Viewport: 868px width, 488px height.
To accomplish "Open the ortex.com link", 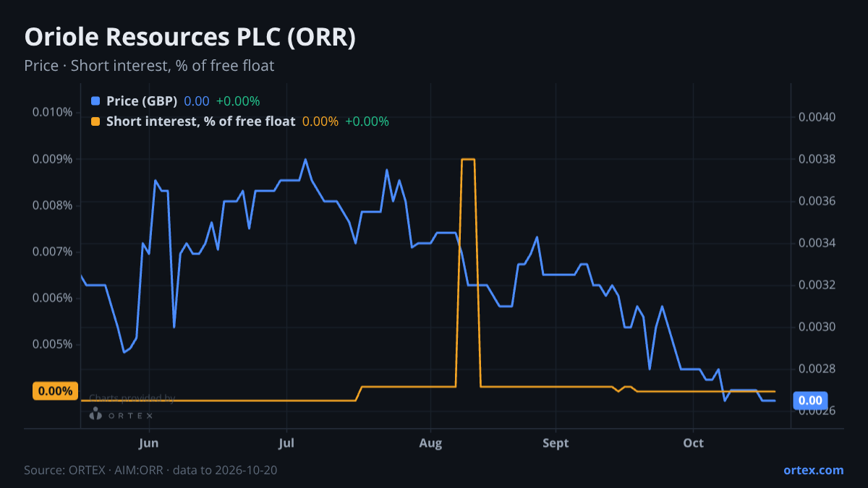I will pyautogui.click(x=814, y=470).
